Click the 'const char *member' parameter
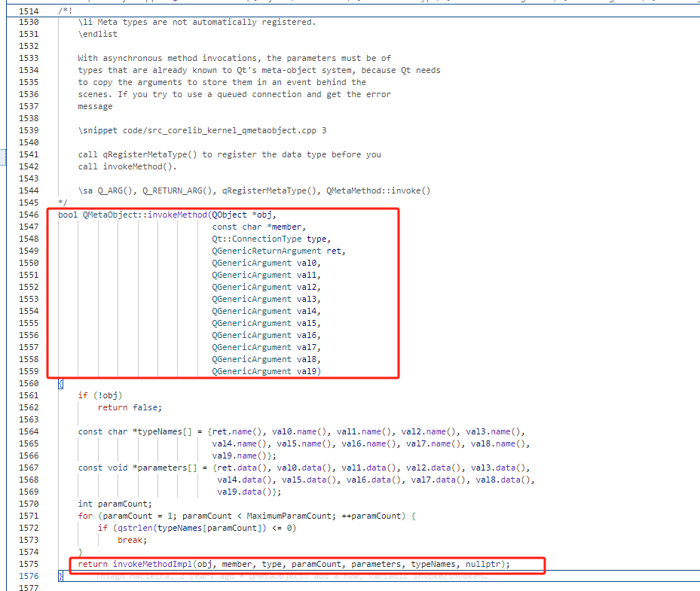700x591 pixels. click(257, 227)
